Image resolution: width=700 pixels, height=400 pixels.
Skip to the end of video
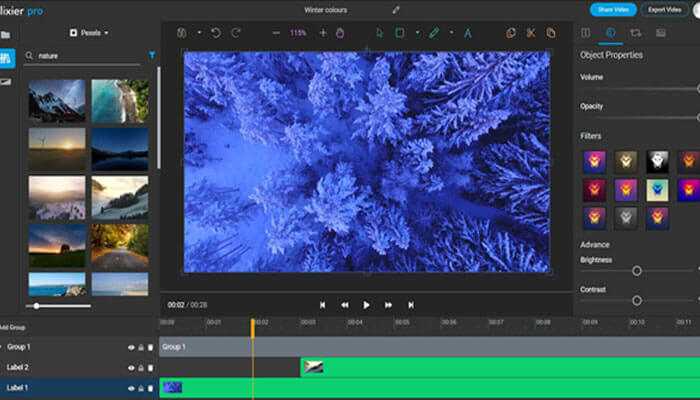point(411,305)
